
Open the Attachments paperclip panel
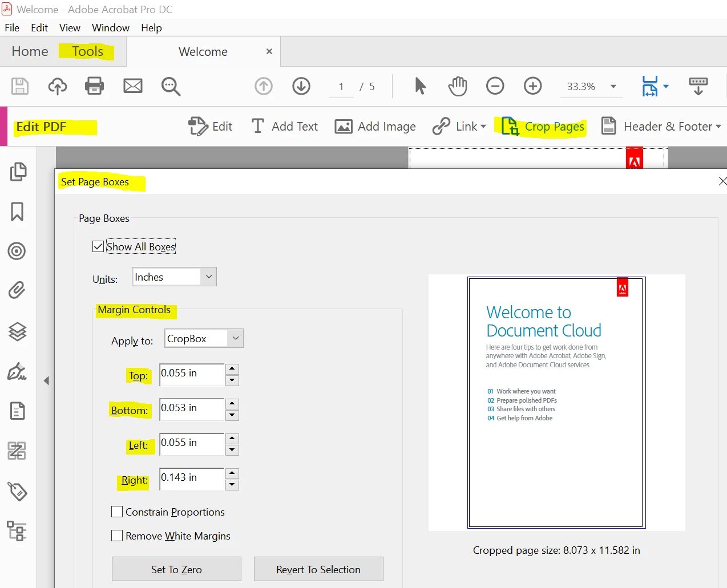pos(17,290)
